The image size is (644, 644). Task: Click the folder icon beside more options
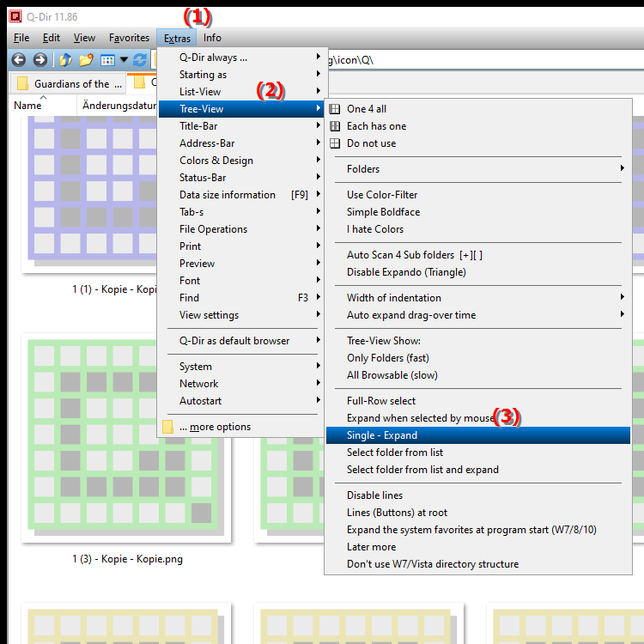[167, 427]
